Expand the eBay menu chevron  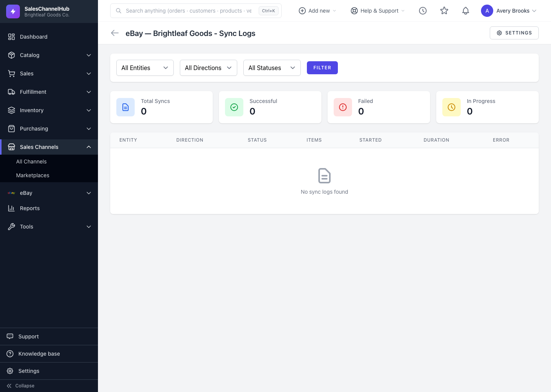(89, 193)
